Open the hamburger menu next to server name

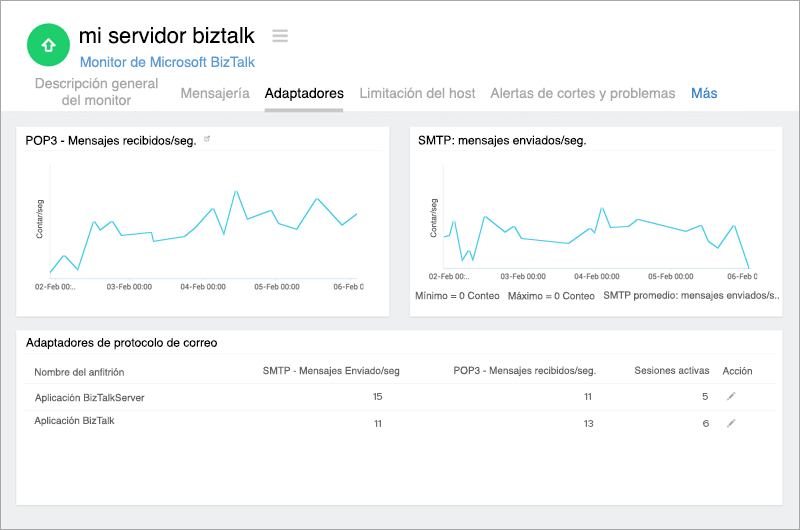click(x=280, y=36)
